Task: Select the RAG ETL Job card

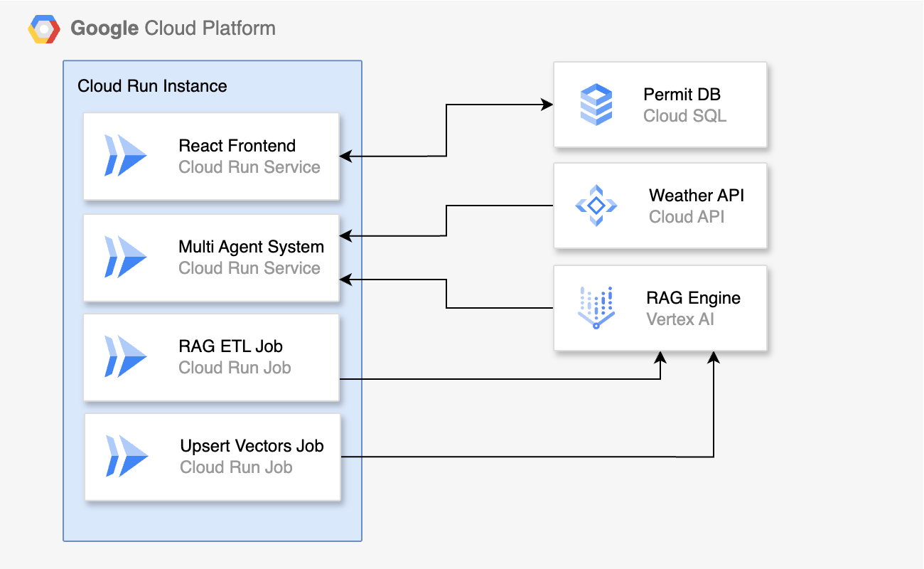Action: [211, 357]
